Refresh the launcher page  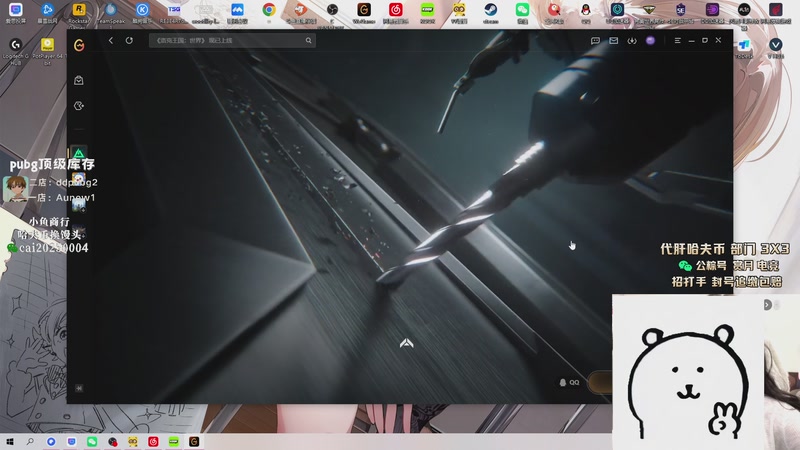click(x=129, y=40)
